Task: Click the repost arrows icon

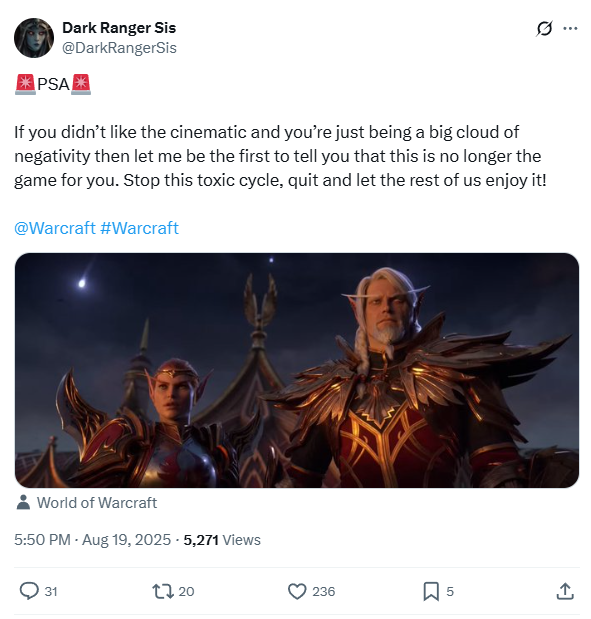Action: 163,591
